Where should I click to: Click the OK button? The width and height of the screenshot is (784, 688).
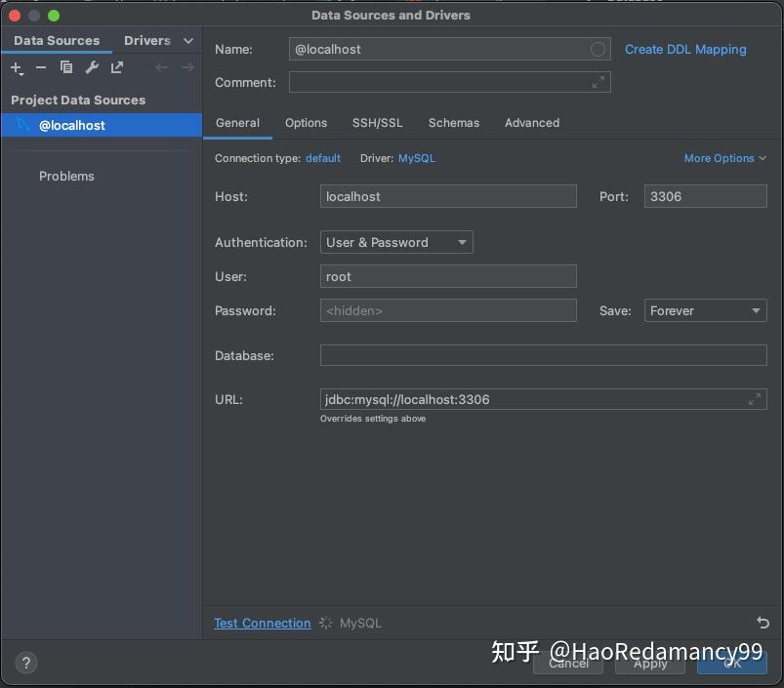click(732, 663)
